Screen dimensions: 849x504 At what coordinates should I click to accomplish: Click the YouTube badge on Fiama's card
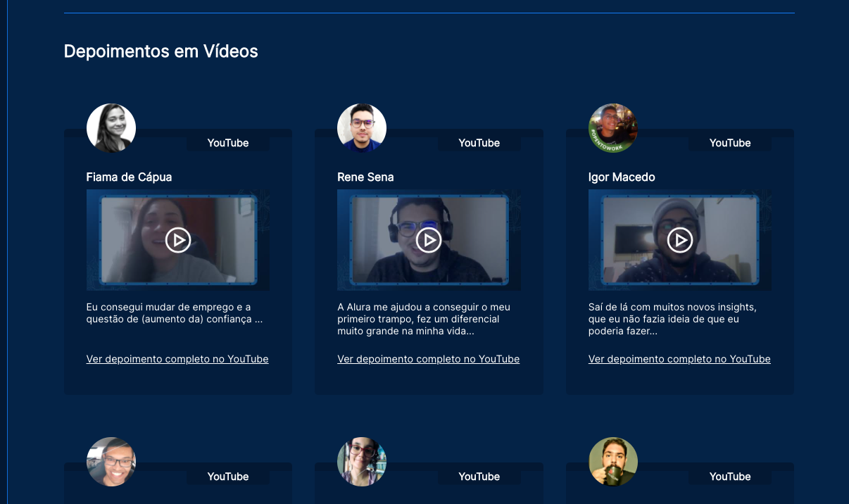[228, 143]
